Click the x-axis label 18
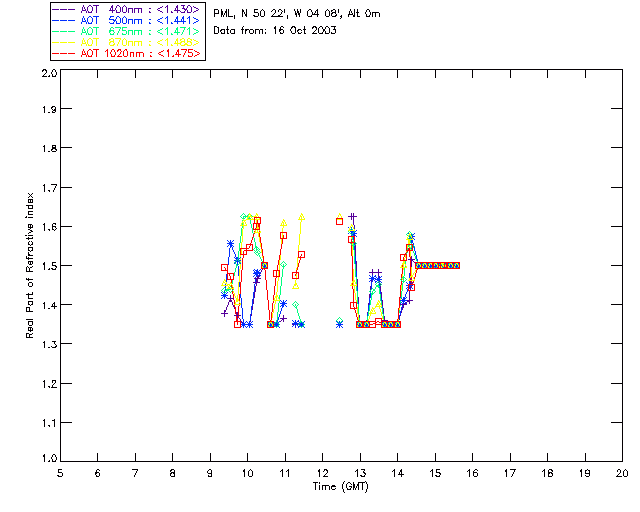Viewport: 640px width, 512px height. coord(547,473)
